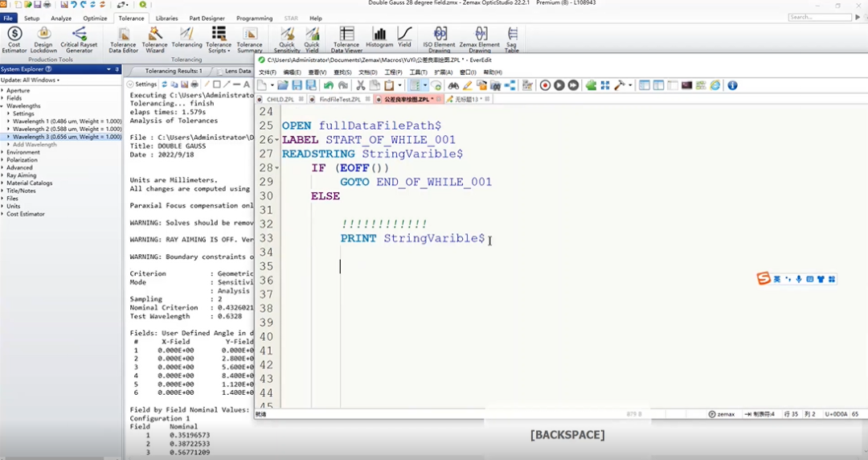Open the Cost Estimator tool
Viewport: 868px width, 460px height.
pyautogui.click(x=14, y=39)
